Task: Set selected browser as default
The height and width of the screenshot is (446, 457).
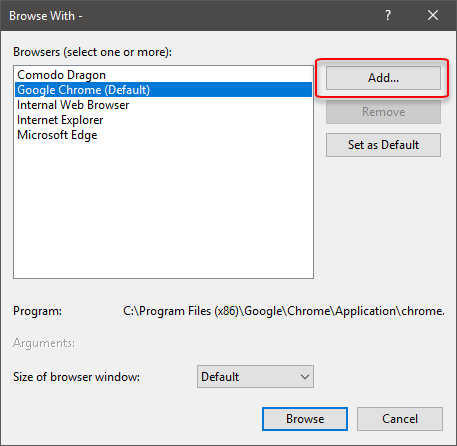Action: tap(383, 145)
